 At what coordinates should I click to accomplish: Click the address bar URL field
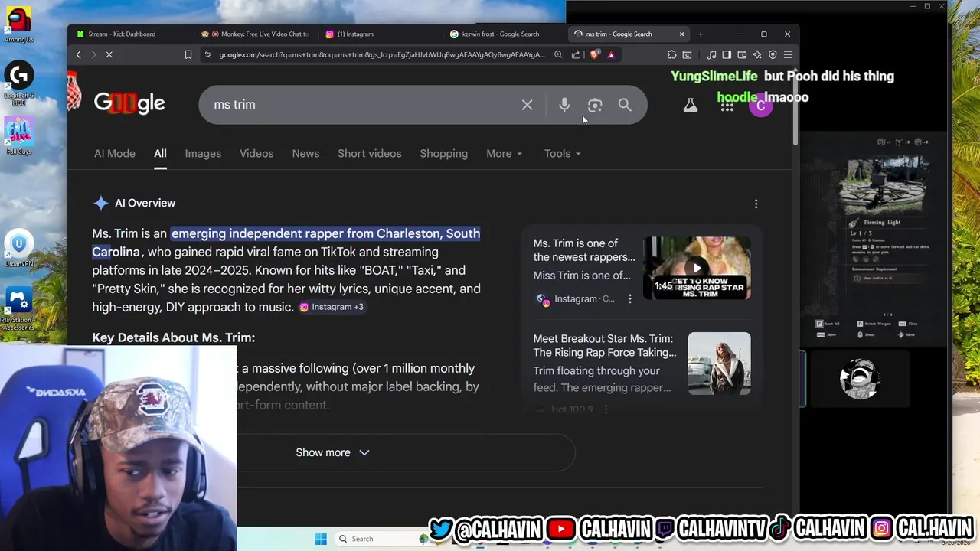[381, 54]
